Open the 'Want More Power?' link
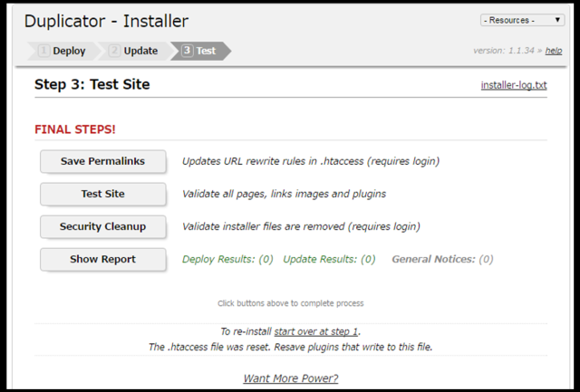 pyautogui.click(x=290, y=378)
